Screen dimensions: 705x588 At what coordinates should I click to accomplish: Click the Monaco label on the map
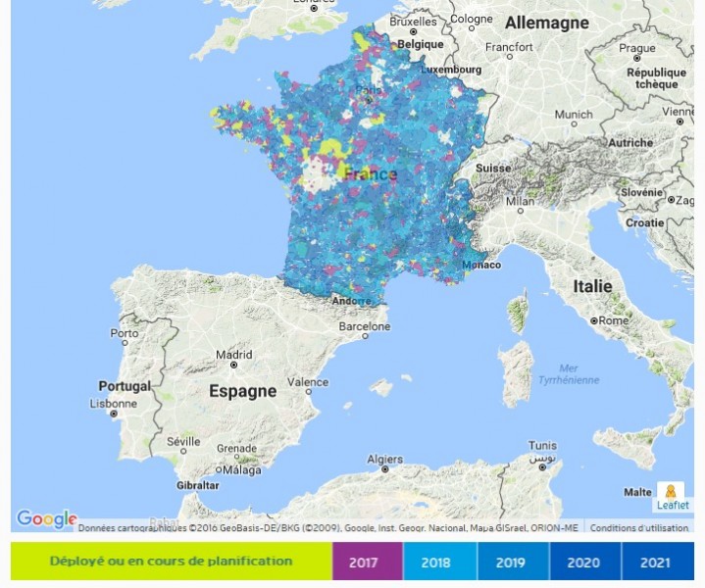pos(481,266)
